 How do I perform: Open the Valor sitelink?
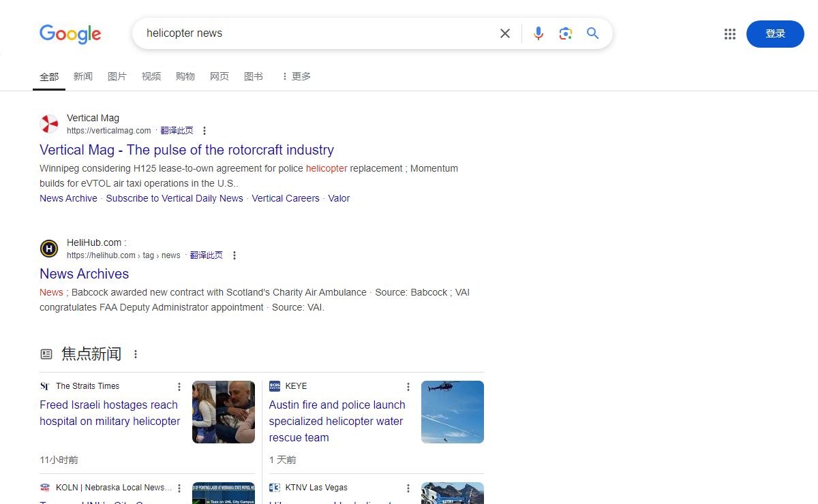point(339,198)
